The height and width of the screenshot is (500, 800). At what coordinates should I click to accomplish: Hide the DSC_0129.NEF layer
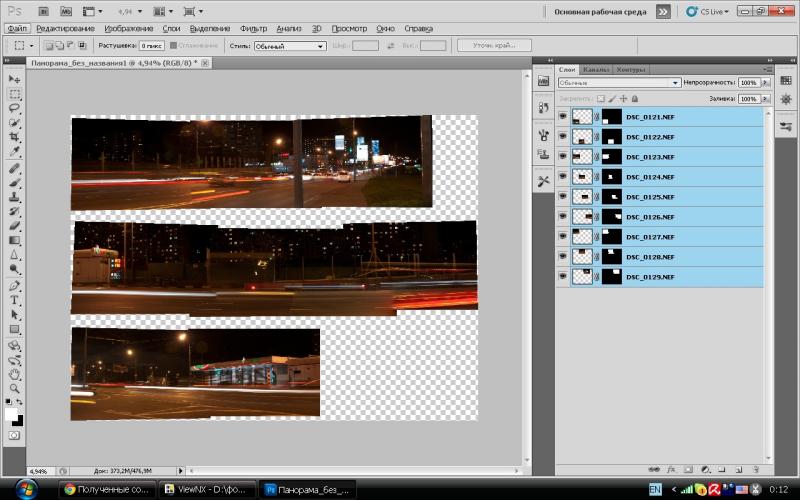tap(563, 277)
